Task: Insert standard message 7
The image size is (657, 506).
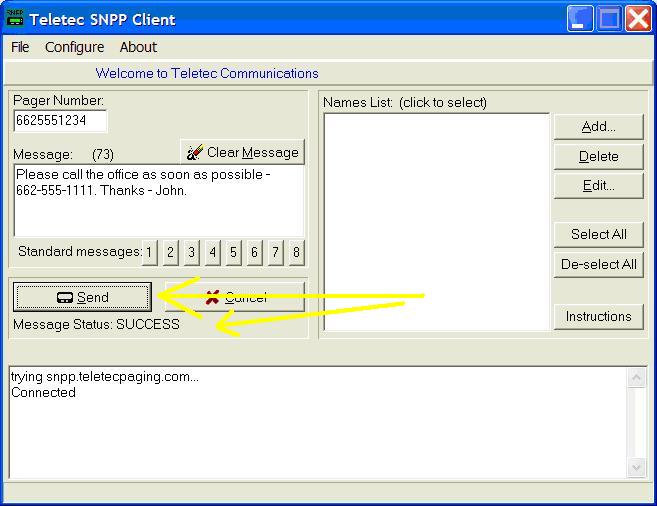Action: pos(275,253)
